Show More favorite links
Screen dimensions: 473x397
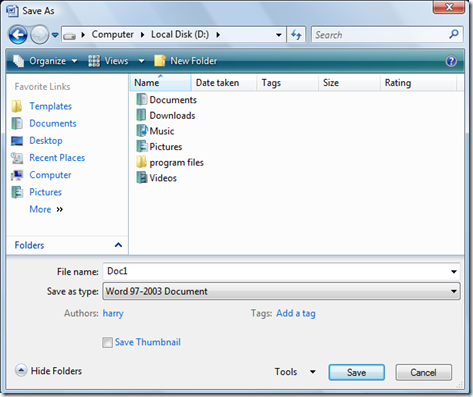(x=46, y=209)
